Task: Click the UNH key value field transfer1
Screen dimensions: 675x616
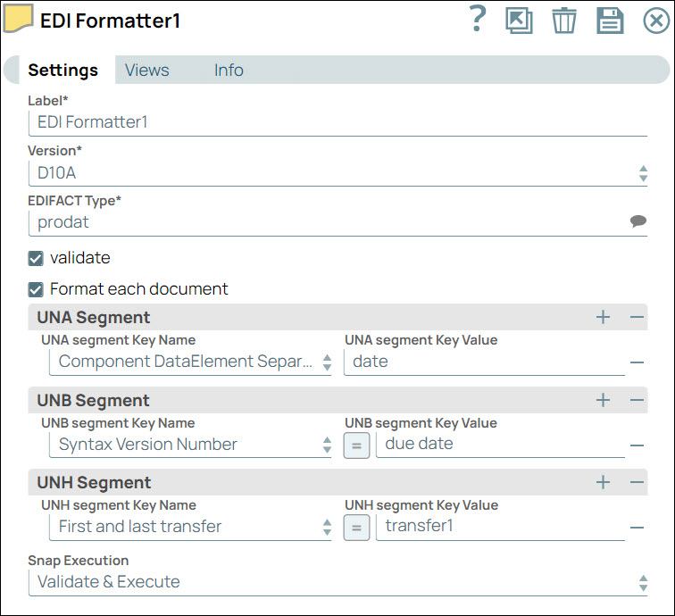Action: (x=500, y=527)
